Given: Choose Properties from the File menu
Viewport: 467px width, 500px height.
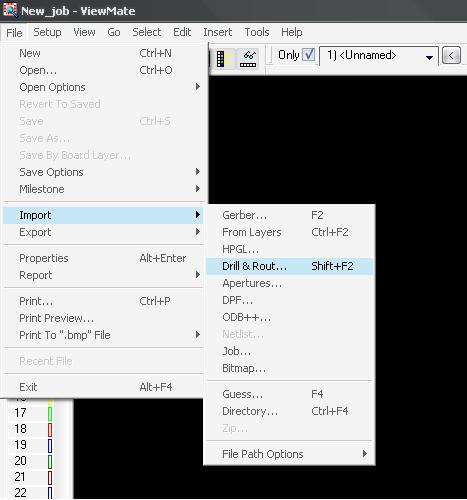Looking at the screenshot, I should click(x=104, y=258).
